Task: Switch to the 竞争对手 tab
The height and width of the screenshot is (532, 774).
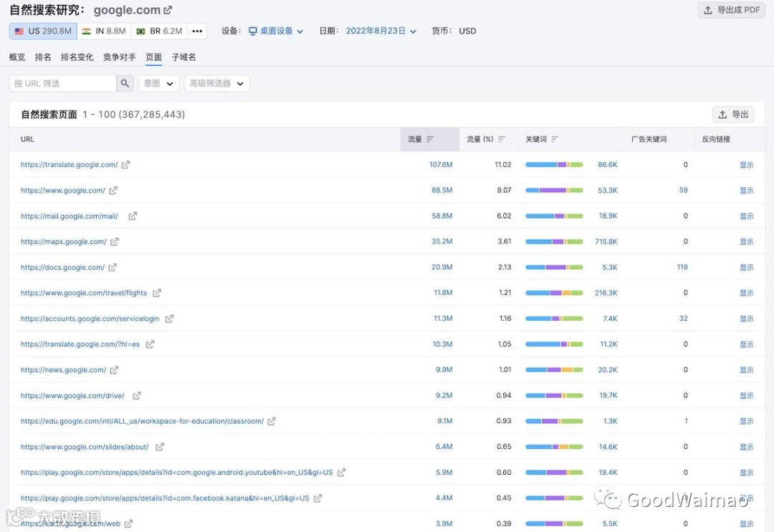Action: click(x=120, y=57)
